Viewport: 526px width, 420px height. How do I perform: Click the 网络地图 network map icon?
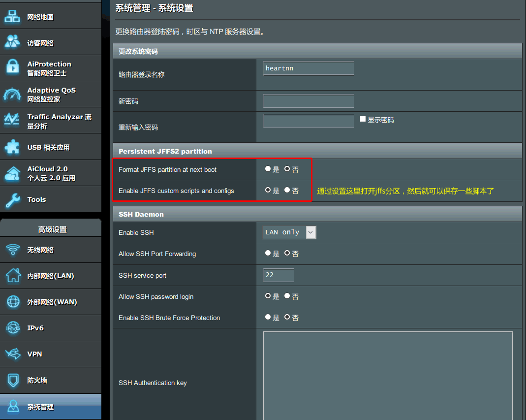point(12,16)
